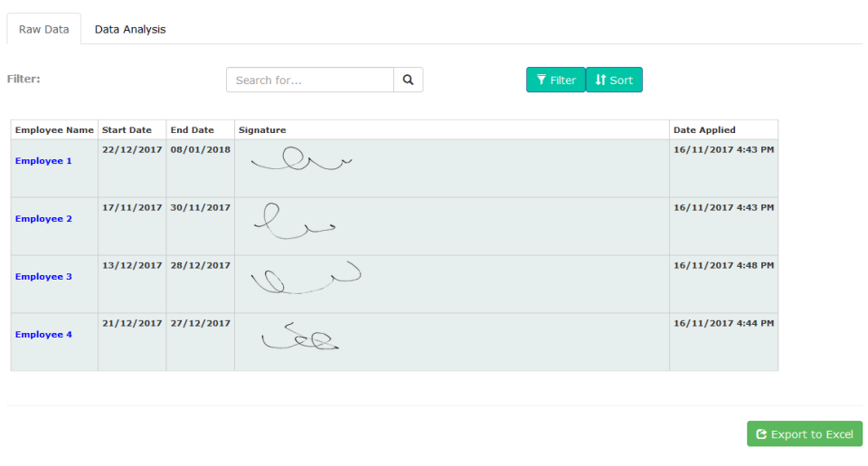Select the Start Date column header
Screen dimensions: 868x466
coord(132,130)
